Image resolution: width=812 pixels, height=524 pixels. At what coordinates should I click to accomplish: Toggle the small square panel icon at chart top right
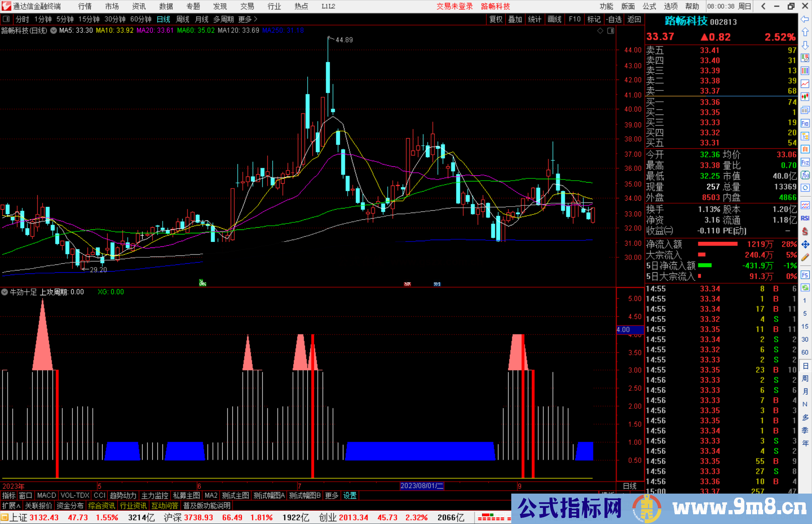(x=611, y=31)
